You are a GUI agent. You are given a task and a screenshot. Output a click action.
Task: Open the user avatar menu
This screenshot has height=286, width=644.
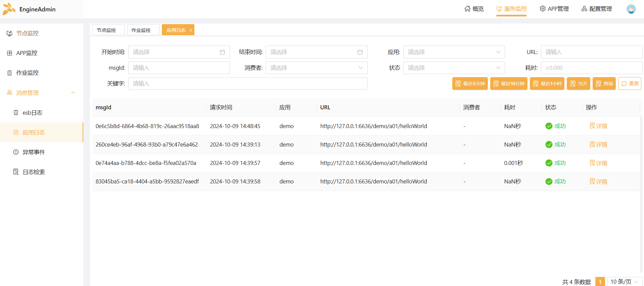pyautogui.click(x=631, y=9)
